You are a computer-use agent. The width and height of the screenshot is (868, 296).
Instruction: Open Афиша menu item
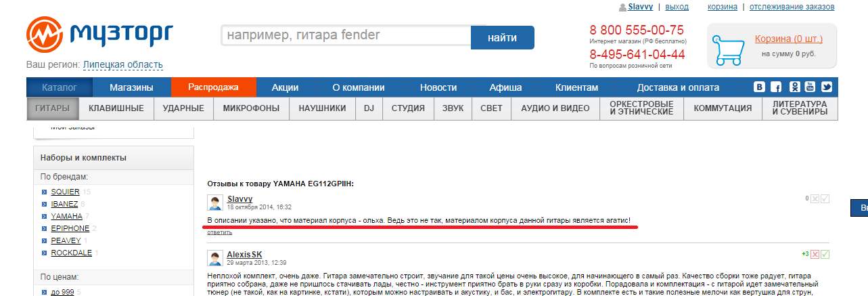505,87
